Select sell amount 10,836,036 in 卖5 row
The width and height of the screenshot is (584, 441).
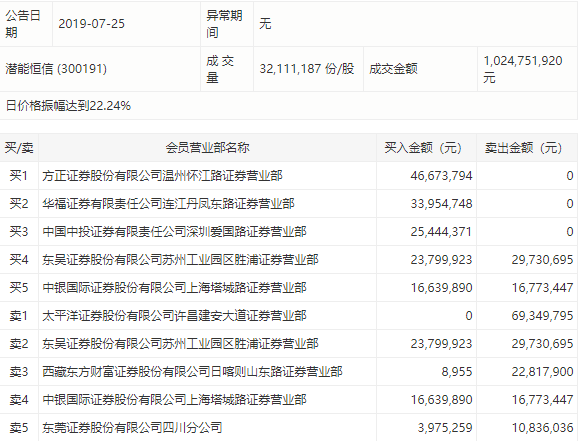click(542, 428)
